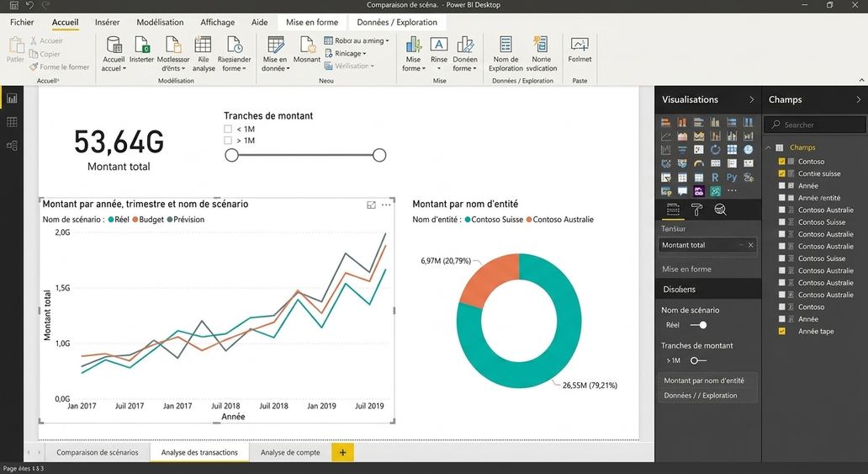The width and height of the screenshot is (868, 474).
Task: Click the Searcher field in Champs
Action: click(x=815, y=125)
